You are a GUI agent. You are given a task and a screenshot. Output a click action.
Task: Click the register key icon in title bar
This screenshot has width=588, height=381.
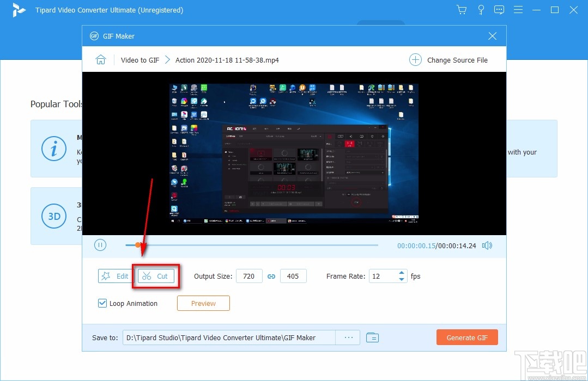(481, 10)
